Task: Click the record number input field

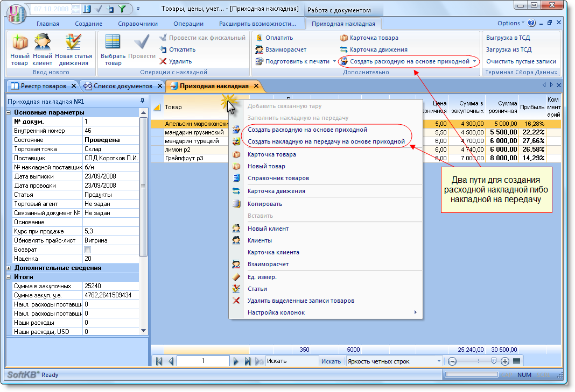Action: pos(203,361)
